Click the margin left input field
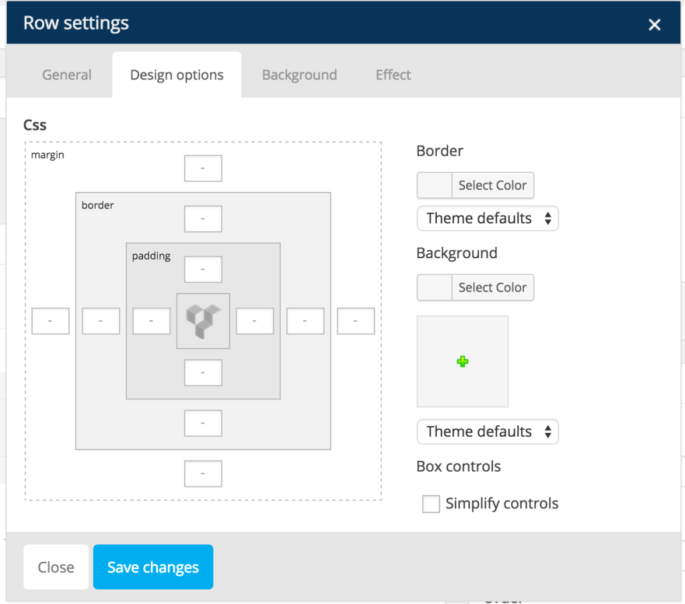Viewport: 685px width, 604px height. (x=50, y=321)
